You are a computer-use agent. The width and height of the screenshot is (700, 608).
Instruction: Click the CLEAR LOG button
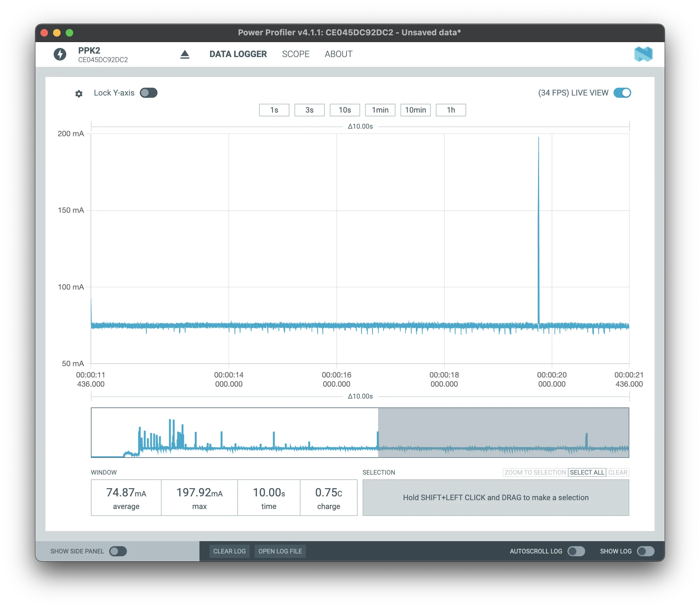click(x=229, y=551)
